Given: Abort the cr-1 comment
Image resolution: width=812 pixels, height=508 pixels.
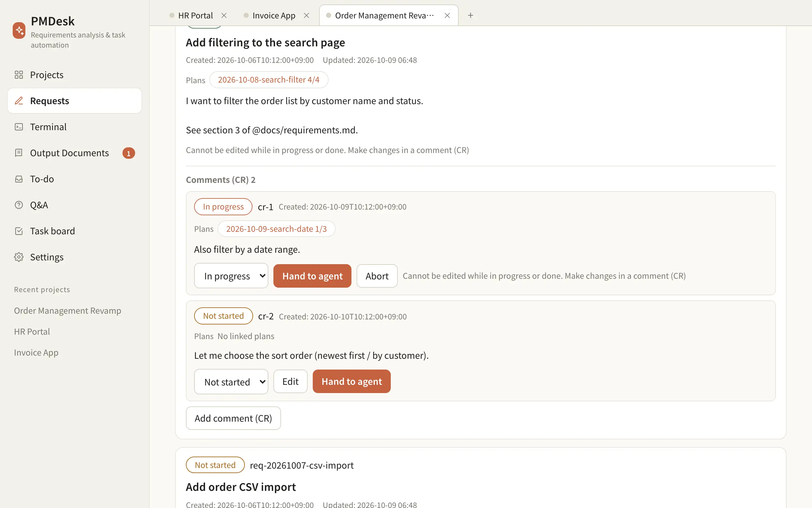Looking at the screenshot, I should (x=377, y=276).
